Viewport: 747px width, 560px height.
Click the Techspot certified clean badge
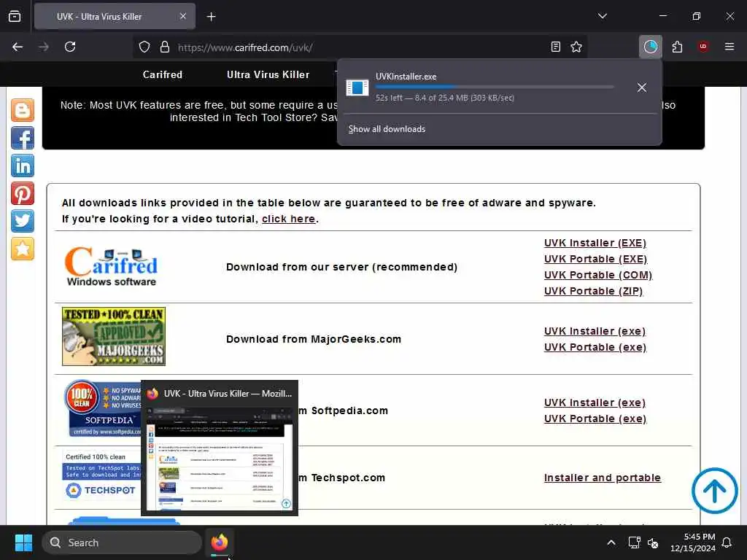point(101,475)
